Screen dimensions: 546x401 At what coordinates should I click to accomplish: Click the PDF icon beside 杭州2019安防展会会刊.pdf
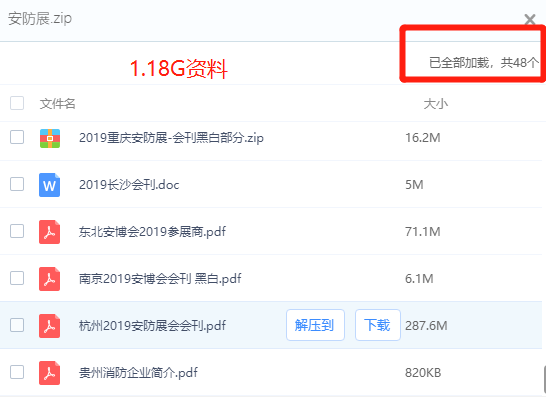[x=49, y=326]
